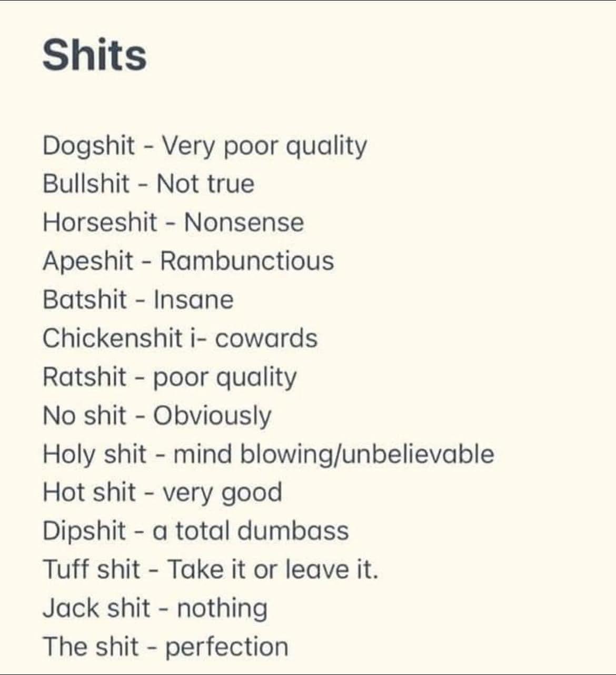Click the word "Dogshit"
Screen dimensions: 616x675
pos(88,145)
